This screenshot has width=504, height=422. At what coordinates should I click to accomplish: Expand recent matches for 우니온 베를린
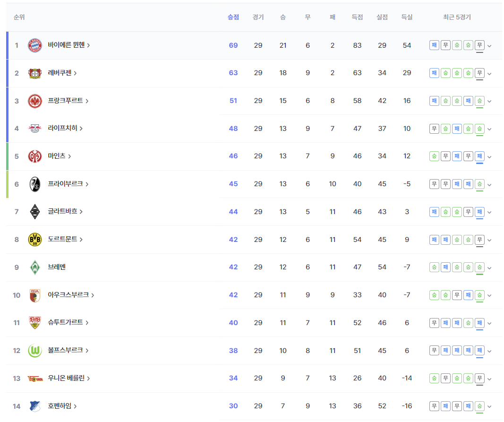point(489,379)
